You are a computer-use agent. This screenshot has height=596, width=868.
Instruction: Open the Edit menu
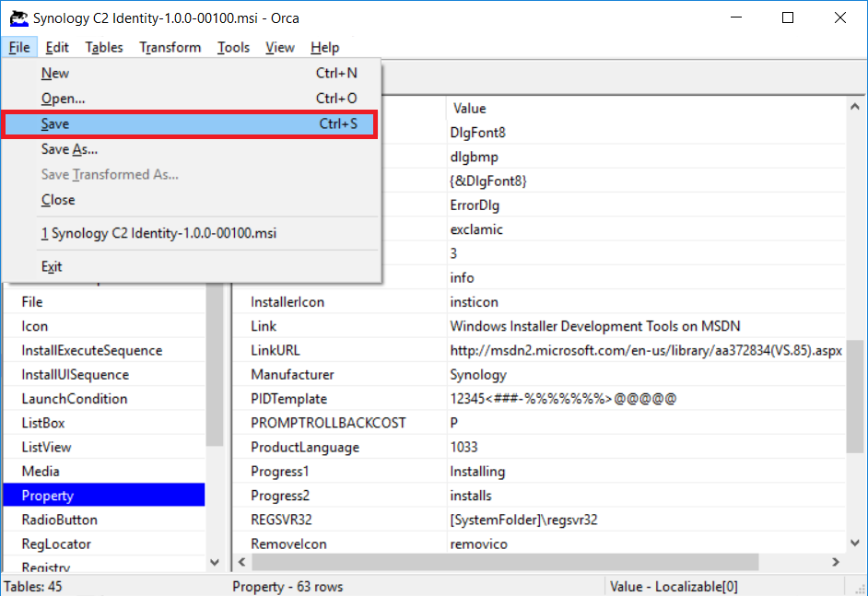(56, 47)
